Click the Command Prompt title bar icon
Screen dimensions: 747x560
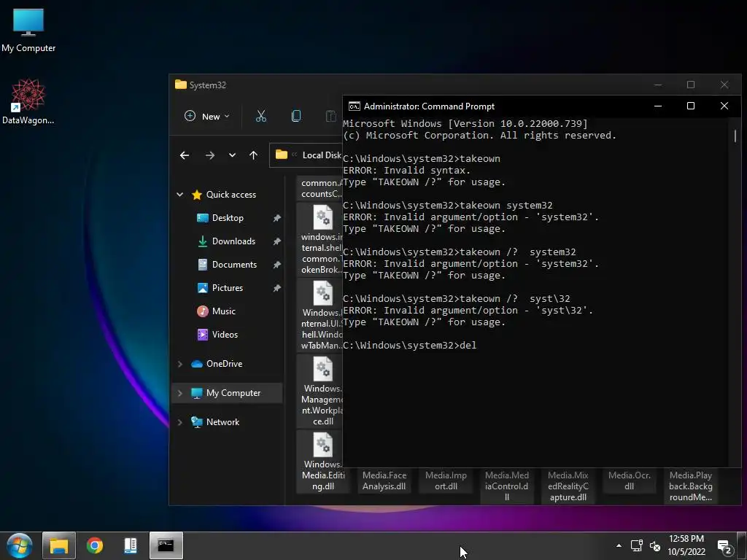(x=355, y=106)
